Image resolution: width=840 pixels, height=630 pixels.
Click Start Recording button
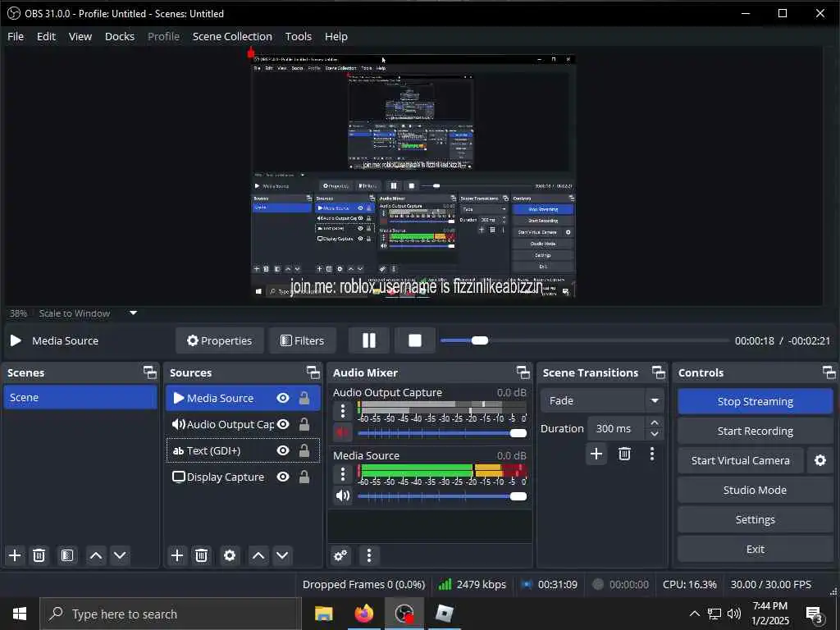(x=756, y=431)
